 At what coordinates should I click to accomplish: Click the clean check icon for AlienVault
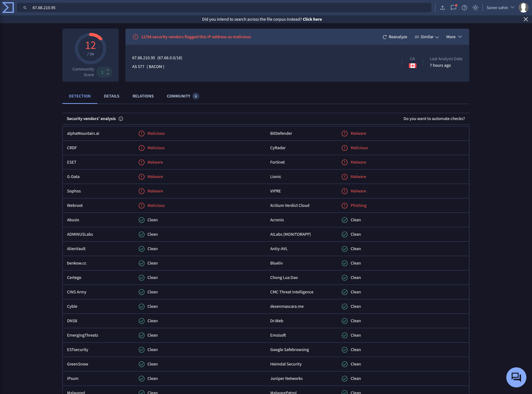[142, 249]
